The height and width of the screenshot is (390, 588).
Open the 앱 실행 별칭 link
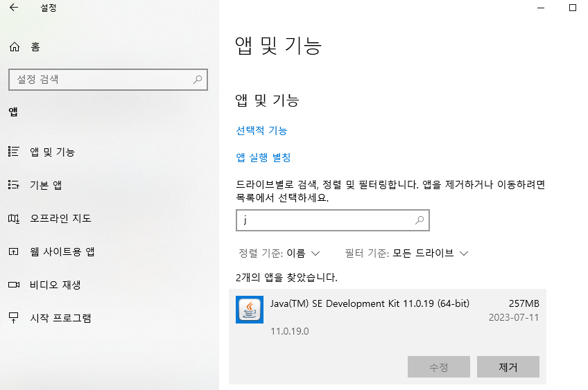pyautogui.click(x=263, y=157)
